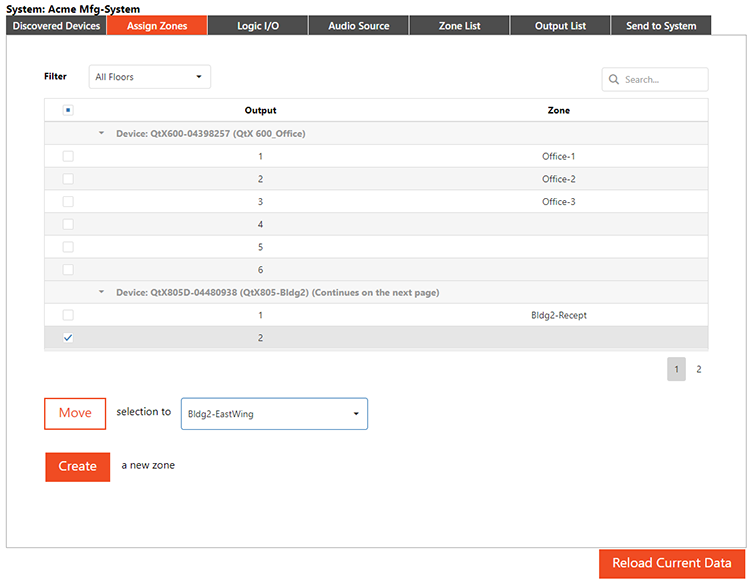Click the QtX600 device group title text
Image resolution: width=750 pixels, height=582 pixels.
click(210, 133)
